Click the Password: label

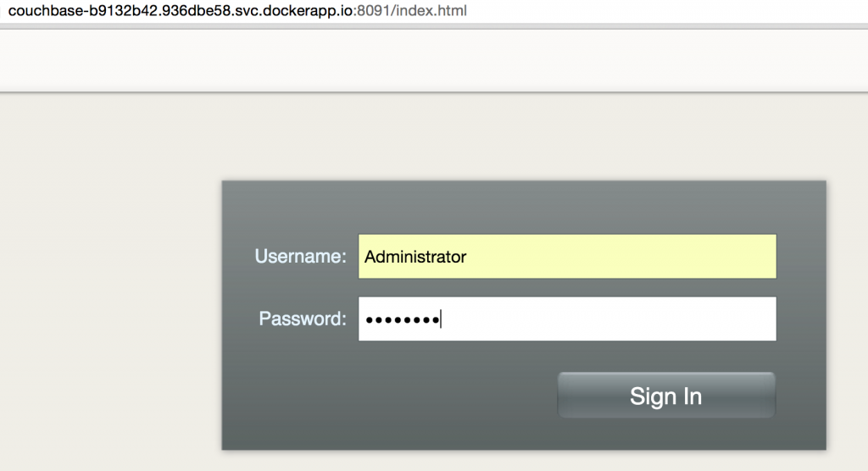303,319
